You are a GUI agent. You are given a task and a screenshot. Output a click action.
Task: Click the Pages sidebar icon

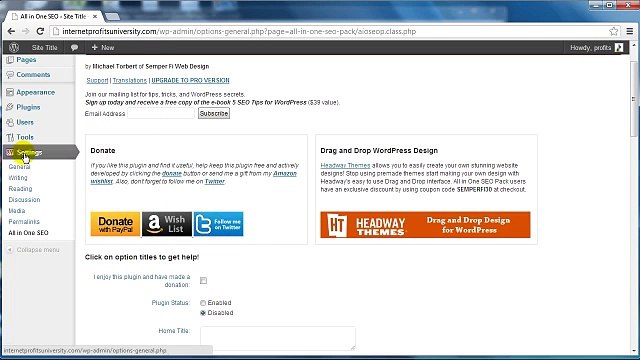[x=10, y=60]
